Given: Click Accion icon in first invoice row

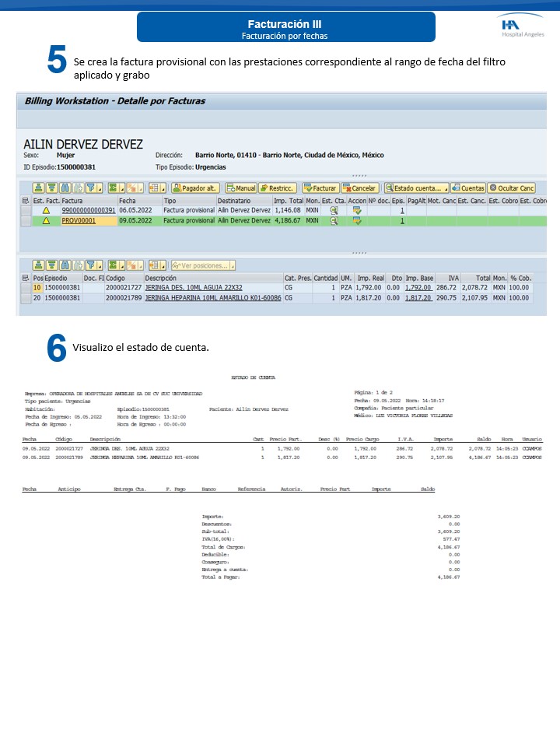Looking at the screenshot, I should coord(357,210).
